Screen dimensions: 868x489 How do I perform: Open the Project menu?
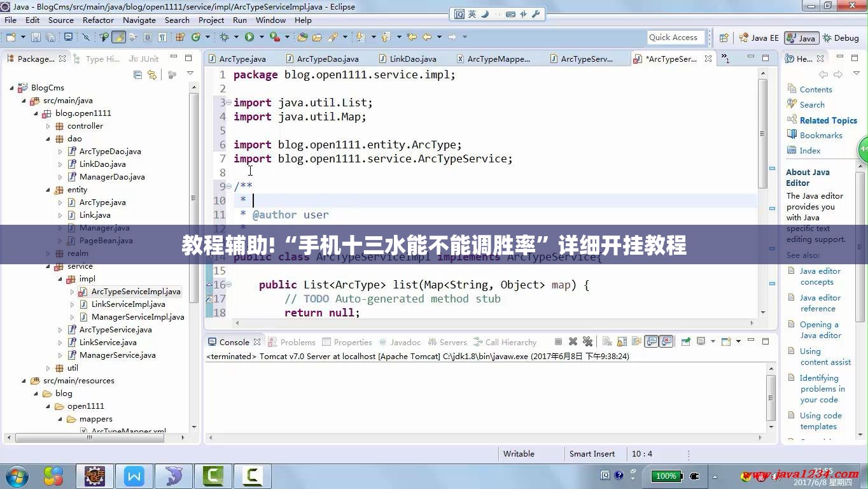coord(211,20)
